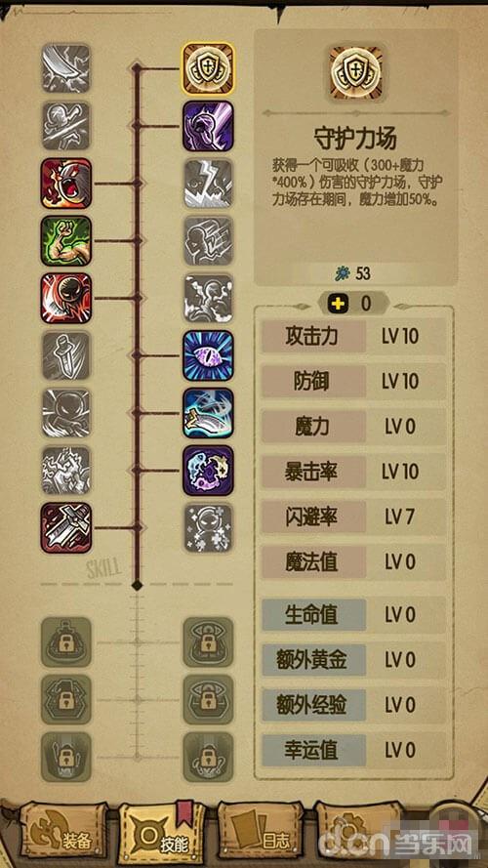Tap the locked skill slot at top left
The image size is (488, 868).
(x=66, y=642)
